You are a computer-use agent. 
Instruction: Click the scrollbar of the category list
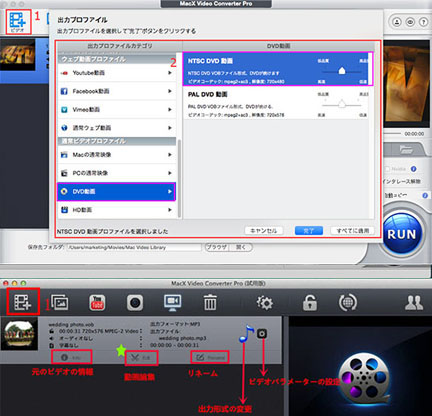(x=180, y=178)
